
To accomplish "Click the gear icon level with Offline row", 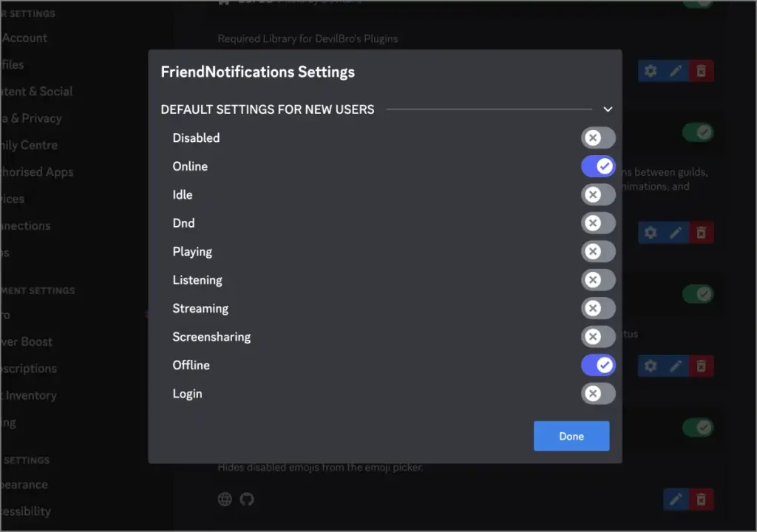I will click(651, 366).
